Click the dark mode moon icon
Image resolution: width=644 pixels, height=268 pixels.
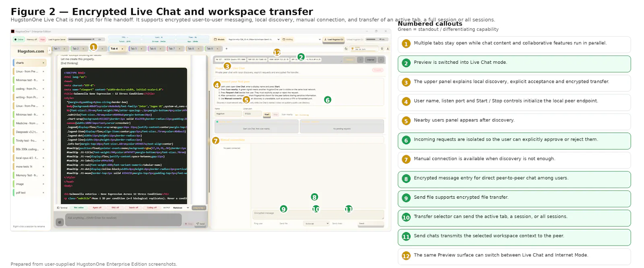(346, 49)
